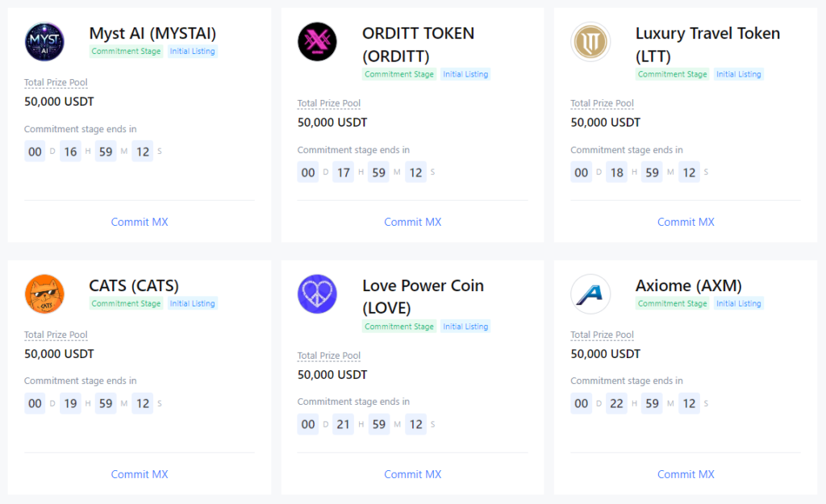Click the Total Prize Pool label for Axiome

602,335
